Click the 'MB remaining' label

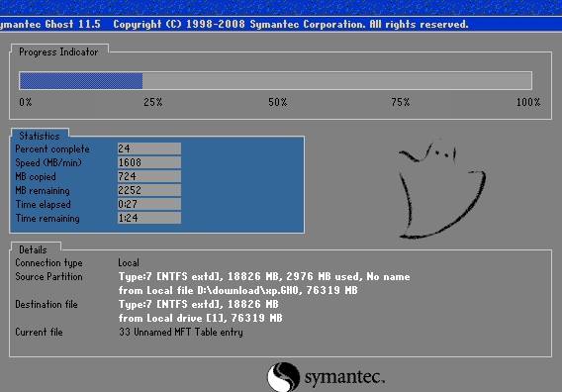[43, 190]
